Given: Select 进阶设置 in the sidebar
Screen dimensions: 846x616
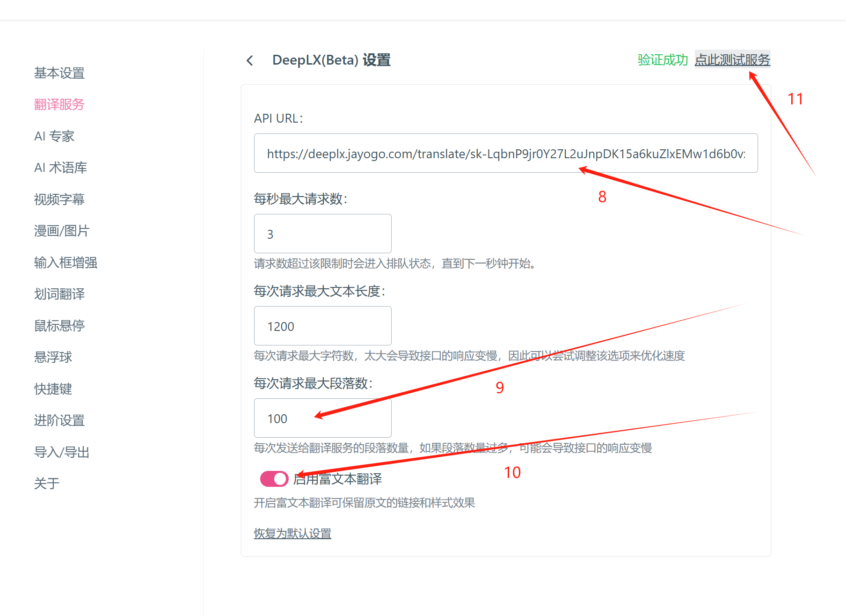Looking at the screenshot, I should click(x=59, y=420).
